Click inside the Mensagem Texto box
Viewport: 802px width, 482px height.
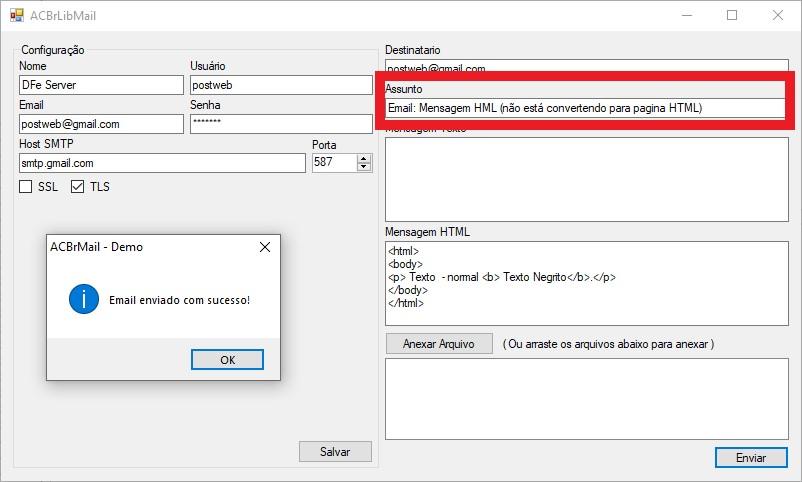click(x=587, y=179)
